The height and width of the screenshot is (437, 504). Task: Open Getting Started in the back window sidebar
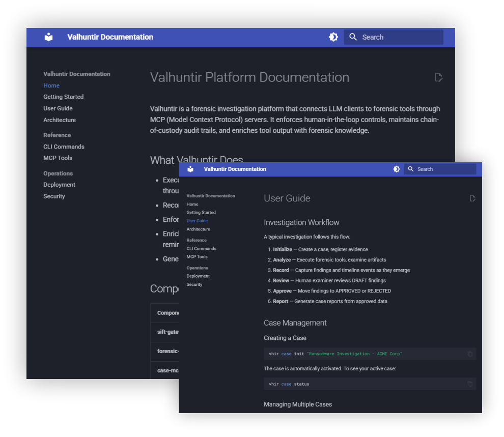(63, 97)
